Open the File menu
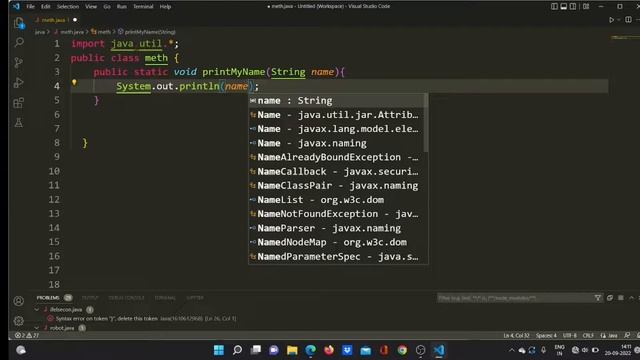The width and height of the screenshot is (640, 360). (x=31, y=7)
